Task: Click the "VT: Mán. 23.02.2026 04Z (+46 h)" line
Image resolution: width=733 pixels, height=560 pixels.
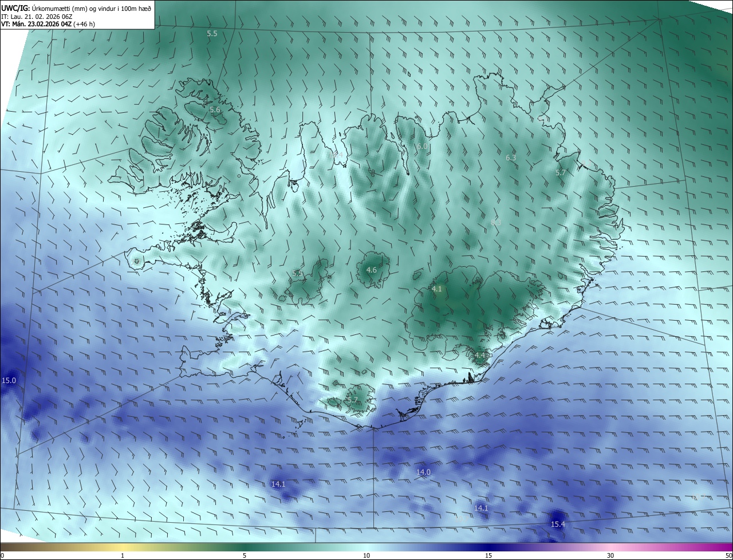Action: point(48,24)
